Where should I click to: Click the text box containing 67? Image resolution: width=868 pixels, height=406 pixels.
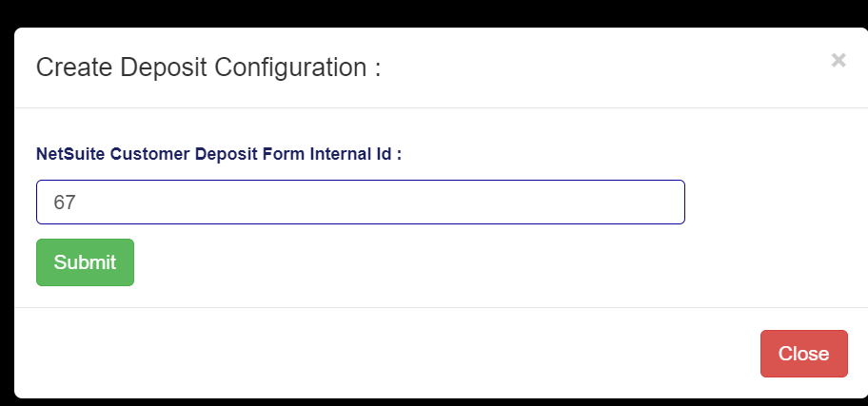360,203
